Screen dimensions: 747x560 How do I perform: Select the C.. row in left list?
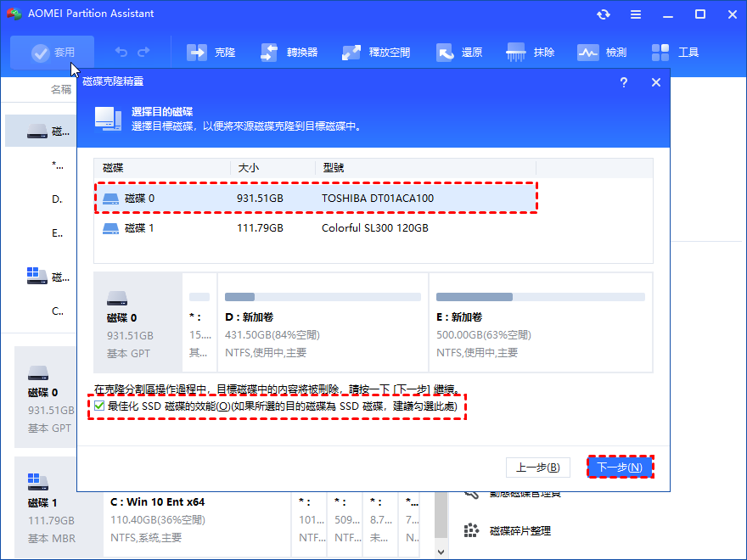tap(41, 311)
